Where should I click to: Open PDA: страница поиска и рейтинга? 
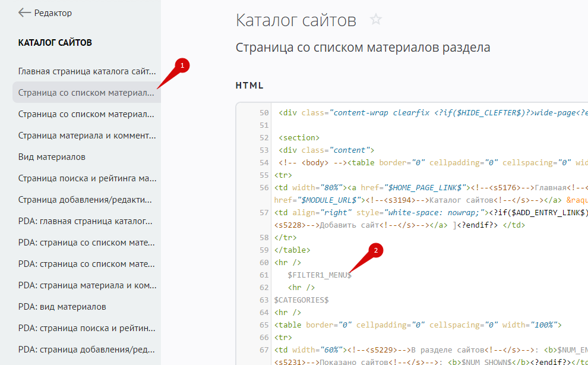click(x=87, y=328)
